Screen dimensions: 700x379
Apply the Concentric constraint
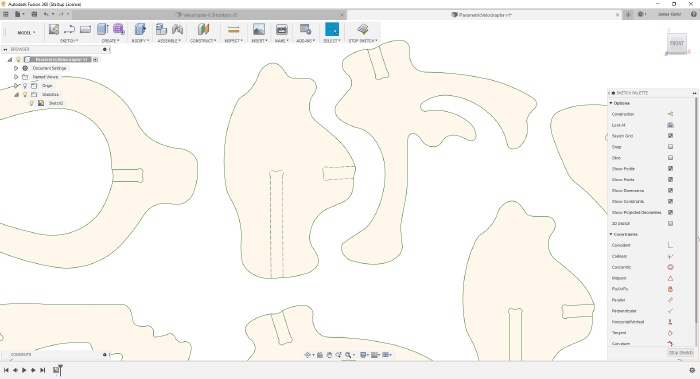(670, 267)
